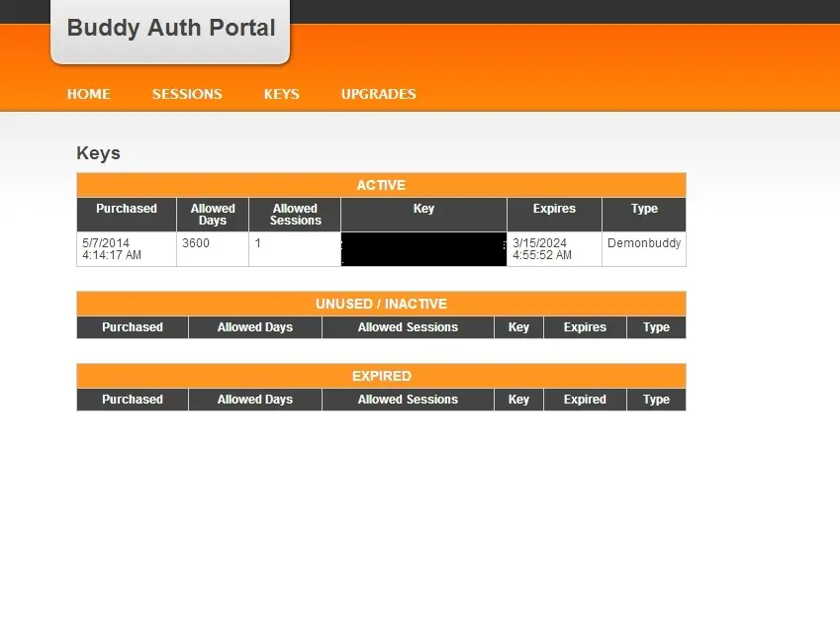The width and height of the screenshot is (840, 634).
Task: Select the KEYS navigation item
Action: click(x=281, y=94)
